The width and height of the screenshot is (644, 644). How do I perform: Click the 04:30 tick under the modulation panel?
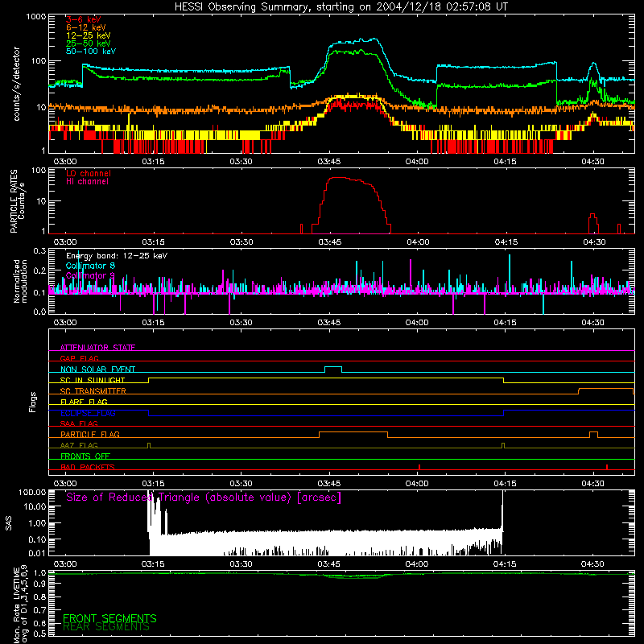(x=593, y=323)
